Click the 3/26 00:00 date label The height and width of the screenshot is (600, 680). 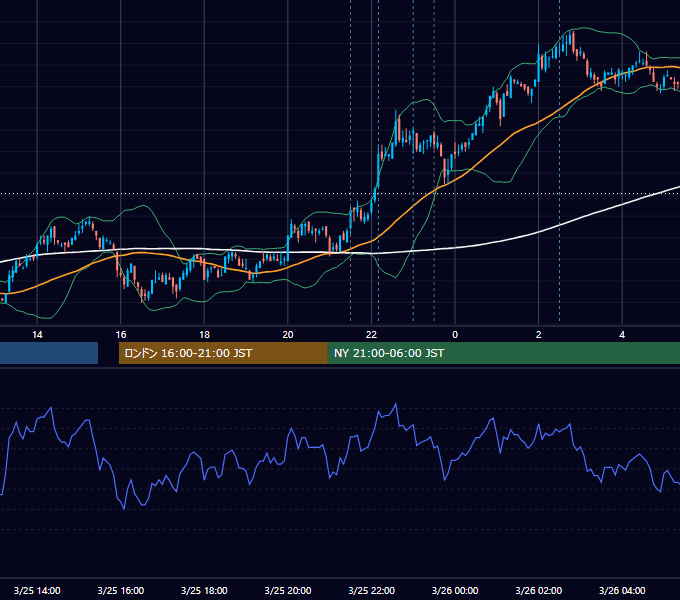pos(455,590)
